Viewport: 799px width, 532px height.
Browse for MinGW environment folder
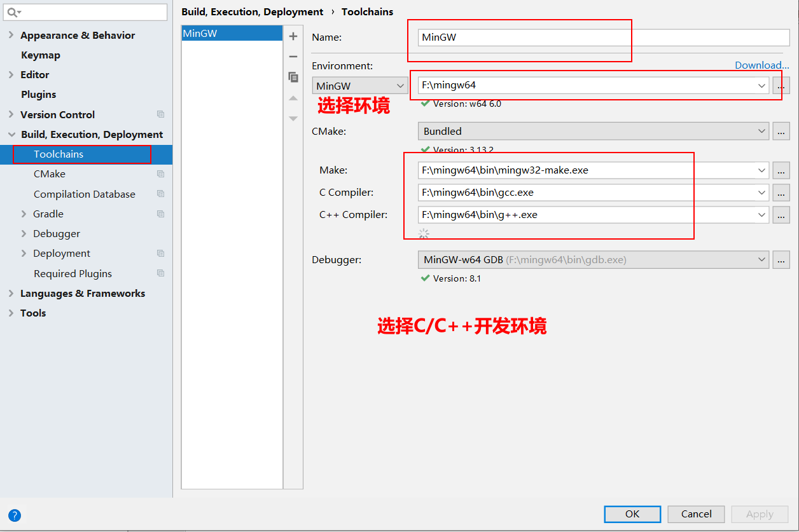pos(781,85)
